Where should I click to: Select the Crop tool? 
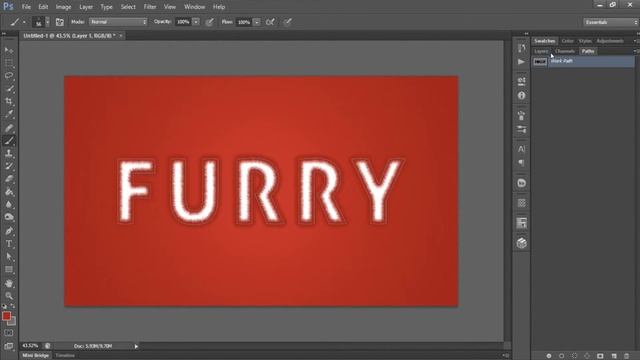9,101
